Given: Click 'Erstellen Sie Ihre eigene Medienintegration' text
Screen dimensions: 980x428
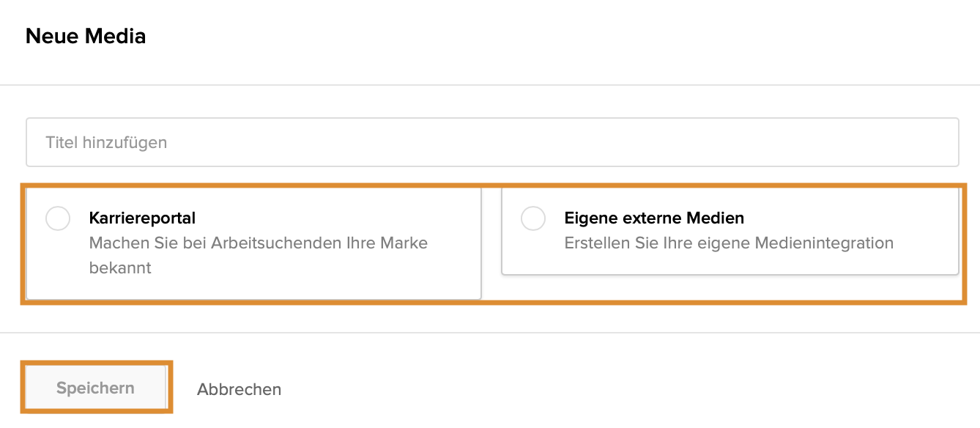Looking at the screenshot, I should click(x=729, y=243).
